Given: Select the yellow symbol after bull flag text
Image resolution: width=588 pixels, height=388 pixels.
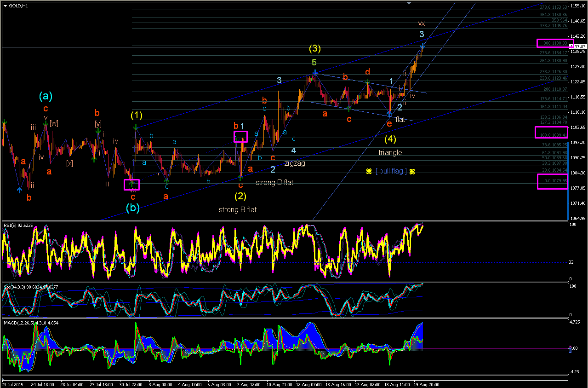Looking at the screenshot, I should 412,171.
